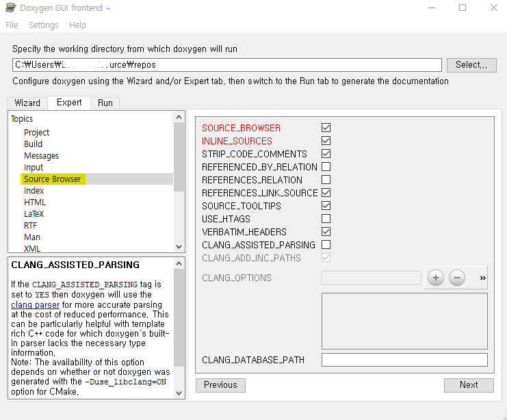The height and width of the screenshot is (420, 507).
Task: Click the SOURCE_BROWSER option label
Action: (241, 128)
